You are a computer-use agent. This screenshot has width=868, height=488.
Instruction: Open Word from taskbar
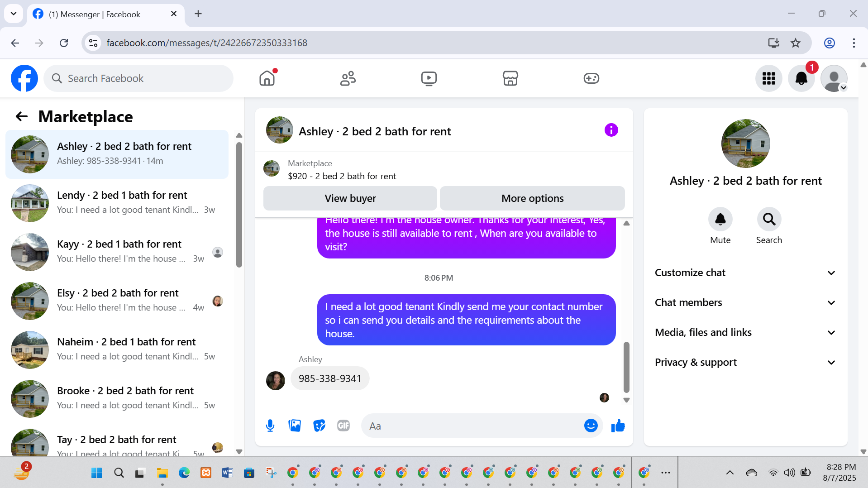tap(227, 473)
